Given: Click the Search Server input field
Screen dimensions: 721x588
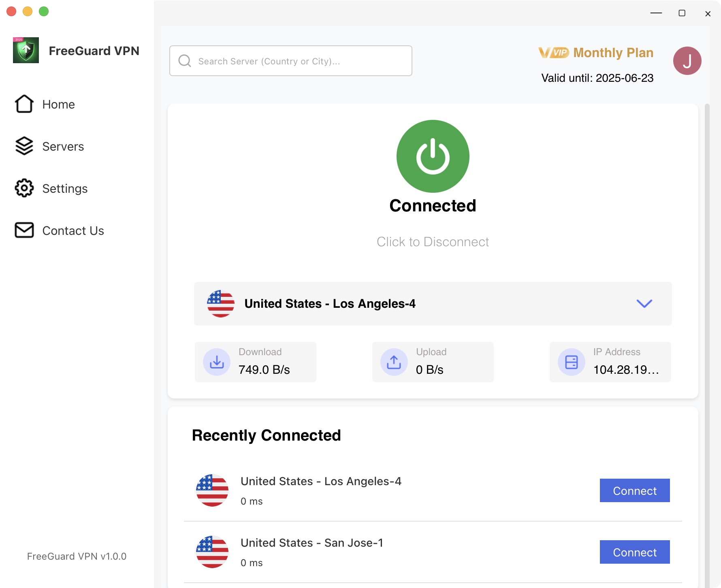Looking at the screenshot, I should coord(291,61).
